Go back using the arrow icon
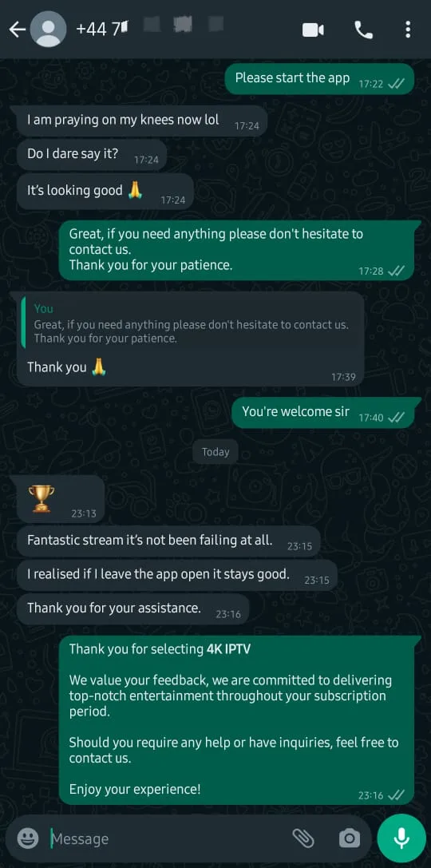This screenshot has width=431, height=868. 17,30
